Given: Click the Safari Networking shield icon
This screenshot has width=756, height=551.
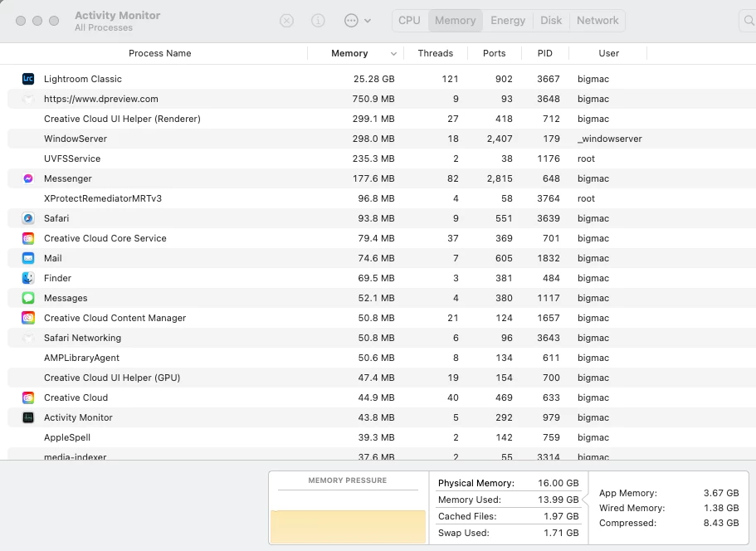Looking at the screenshot, I should [x=28, y=338].
